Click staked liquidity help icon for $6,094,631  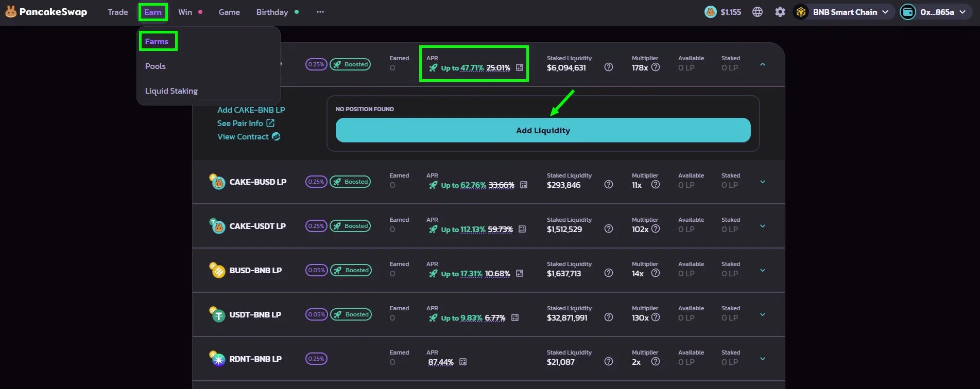609,67
